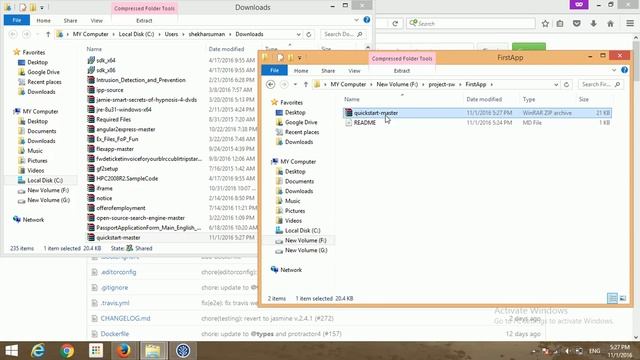
Task: Open Firefox from taskbar
Action: pos(123,351)
